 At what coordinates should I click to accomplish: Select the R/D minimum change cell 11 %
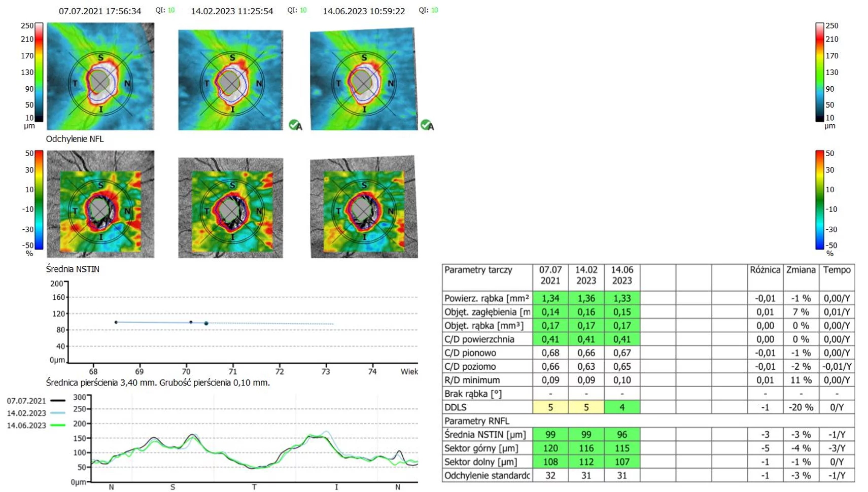click(801, 380)
